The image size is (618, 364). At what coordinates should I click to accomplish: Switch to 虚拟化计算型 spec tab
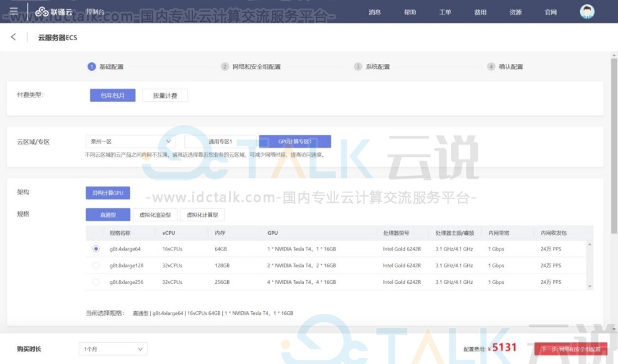coord(202,215)
